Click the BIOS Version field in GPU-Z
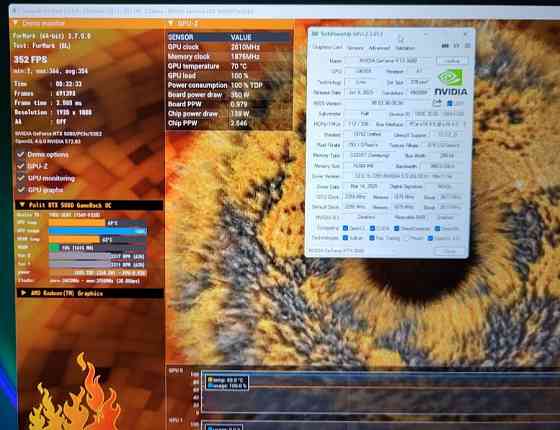Screen dimensions: 560x430 [x=388, y=103]
